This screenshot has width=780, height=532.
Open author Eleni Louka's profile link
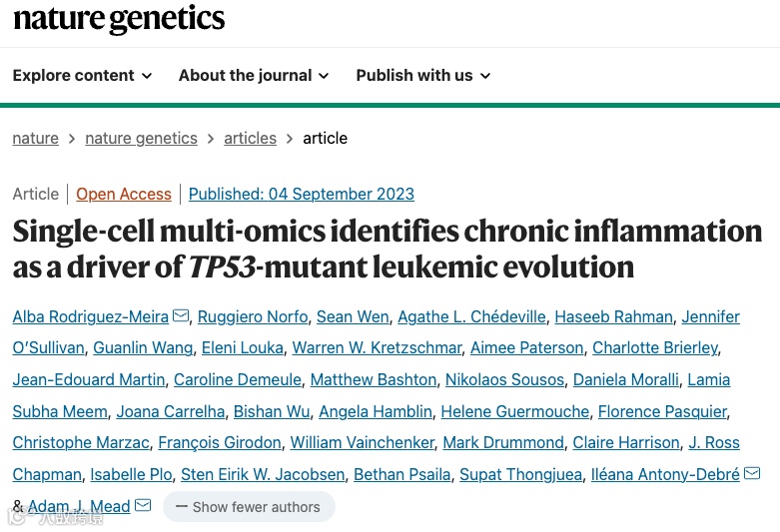(x=242, y=348)
